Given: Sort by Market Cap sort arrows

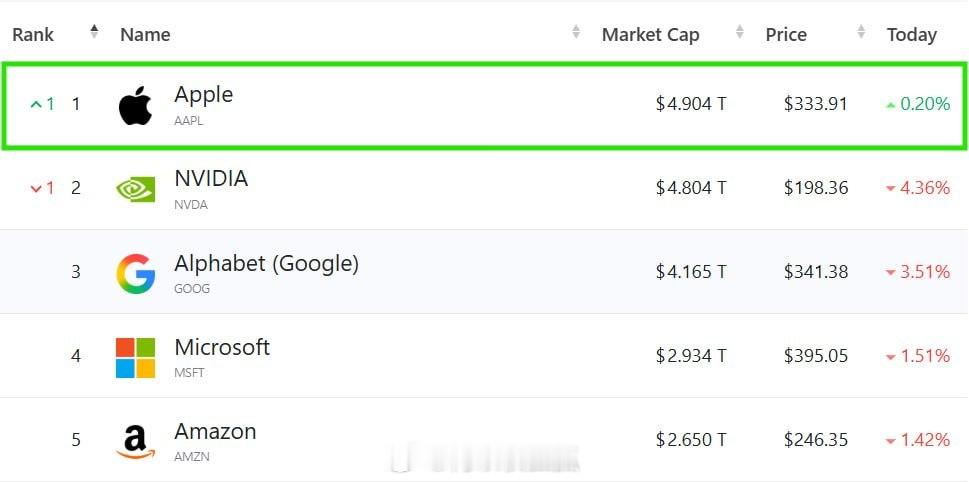Looking at the screenshot, I should [x=739, y=32].
